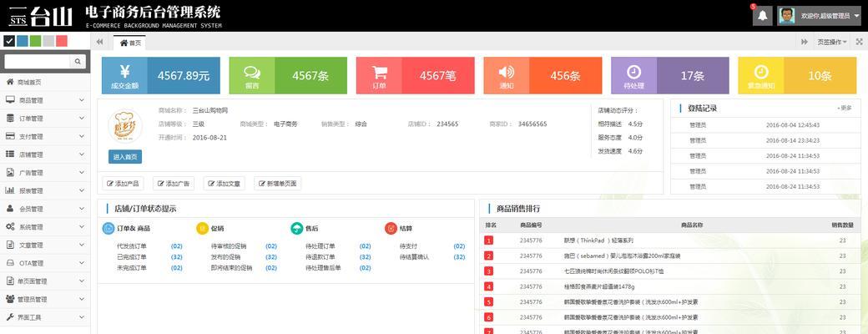Click the yellow 促销 section icon
The height and width of the screenshot is (334, 868).
pyautogui.click(x=202, y=228)
